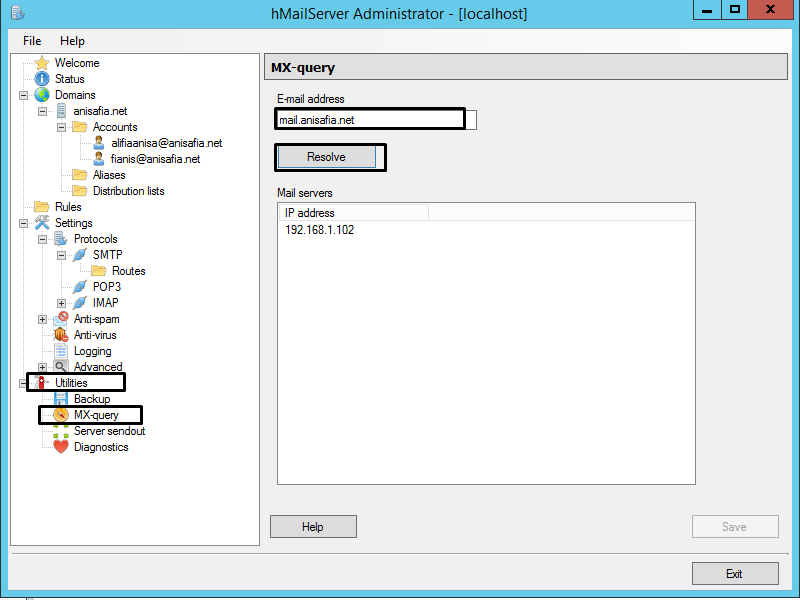Select the Backup label
The width and height of the screenshot is (800, 600).
pos(92,399)
